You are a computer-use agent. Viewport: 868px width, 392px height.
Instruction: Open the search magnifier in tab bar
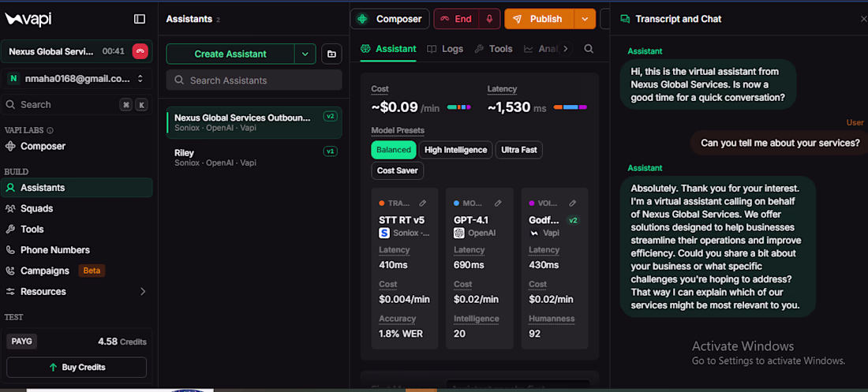pyautogui.click(x=589, y=49)
